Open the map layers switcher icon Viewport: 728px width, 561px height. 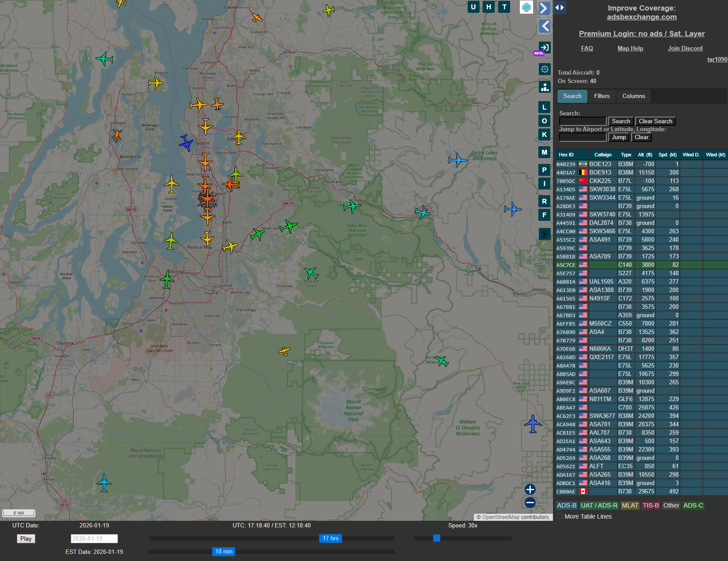(526, 7)
